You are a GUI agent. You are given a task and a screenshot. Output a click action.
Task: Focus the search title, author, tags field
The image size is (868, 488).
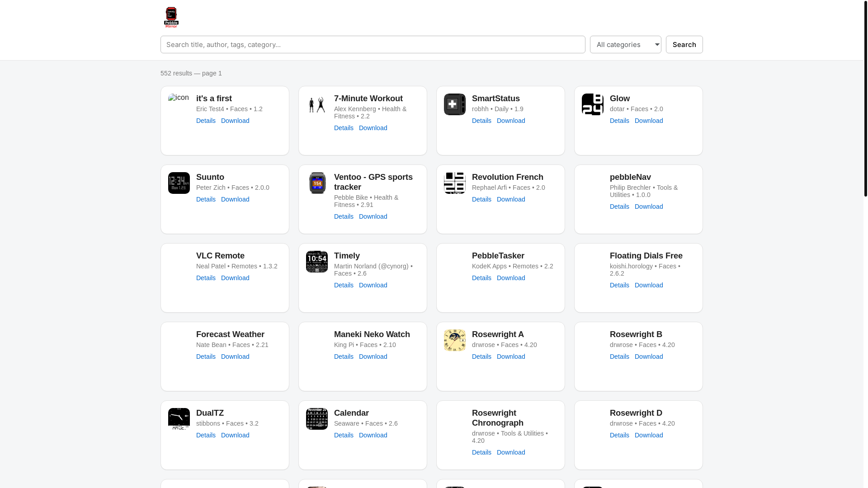pos(373,44)
